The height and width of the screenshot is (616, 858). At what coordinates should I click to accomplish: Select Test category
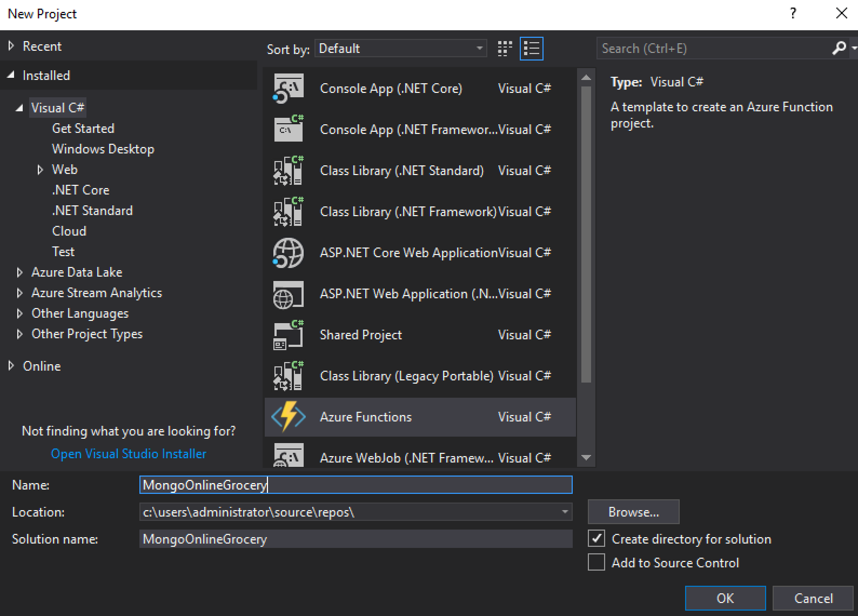pyautogui.click(x=63, y=252)
